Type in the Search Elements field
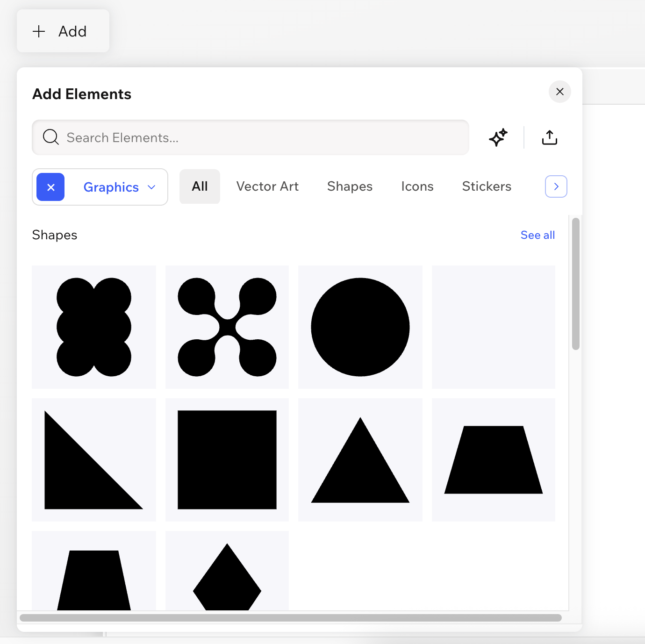 [262, 137]
